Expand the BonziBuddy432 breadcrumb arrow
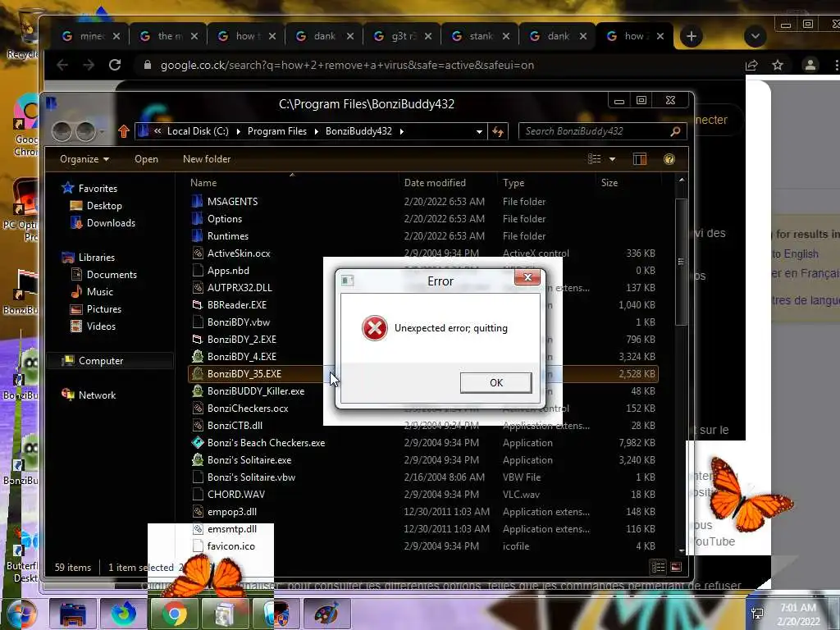This screenshot has height=630, width=840. 402,131
